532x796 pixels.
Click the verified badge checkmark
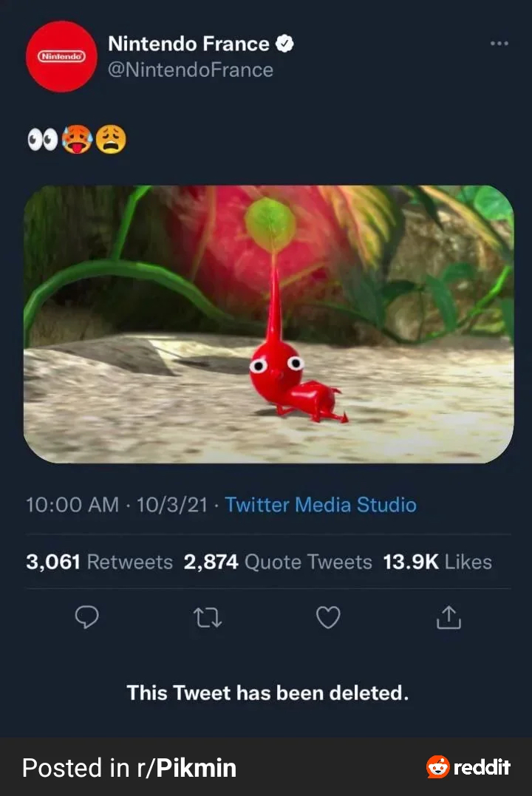[284, 44]
